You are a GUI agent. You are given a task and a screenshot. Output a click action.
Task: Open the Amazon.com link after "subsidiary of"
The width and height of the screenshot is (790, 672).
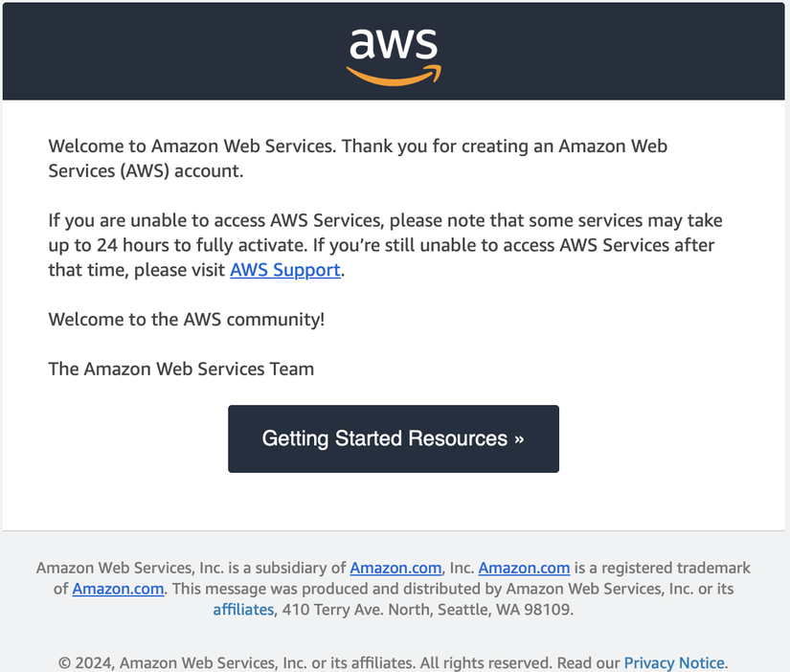coord(395,568)
